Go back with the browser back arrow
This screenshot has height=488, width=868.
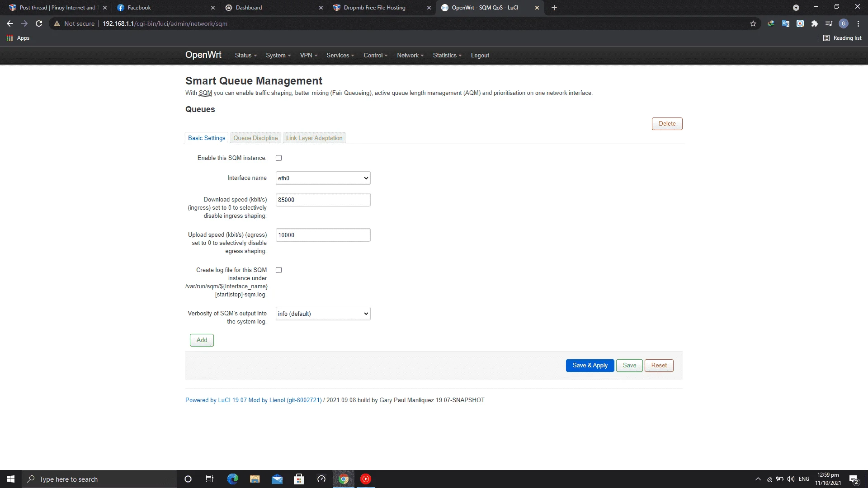coord(10,23)
